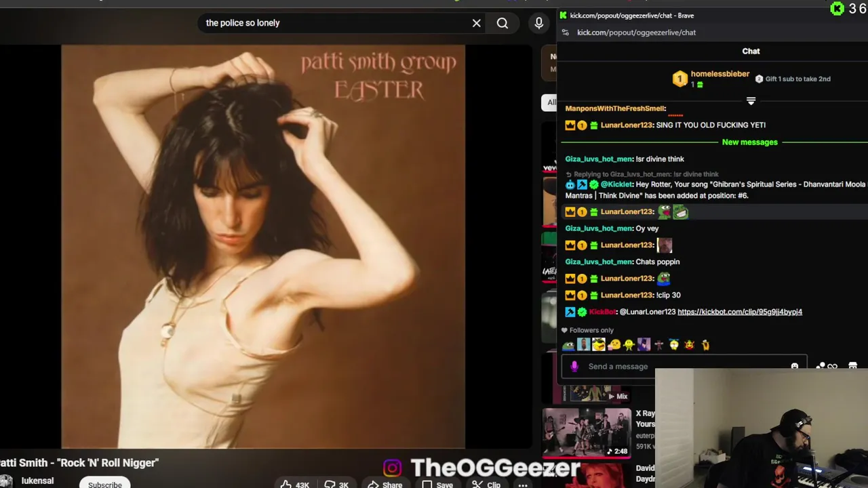Screen dimensions: 868x488
Task: Click the purple microphone icon in message box
Action: click(x=574, y=367)
